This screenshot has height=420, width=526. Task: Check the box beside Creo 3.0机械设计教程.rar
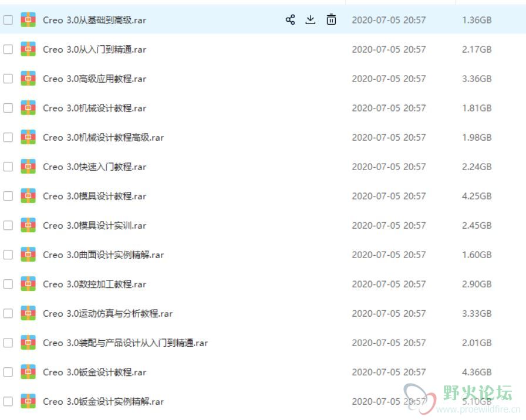point(8,108)
